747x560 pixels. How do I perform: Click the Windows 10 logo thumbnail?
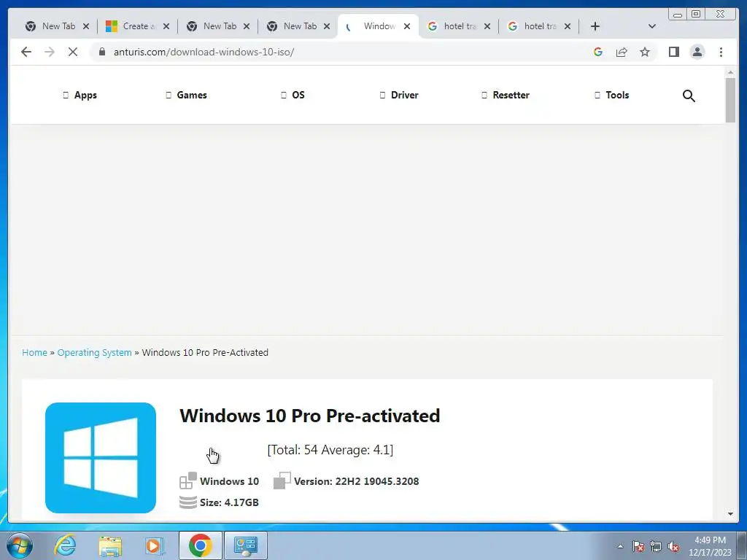[101, 458]
